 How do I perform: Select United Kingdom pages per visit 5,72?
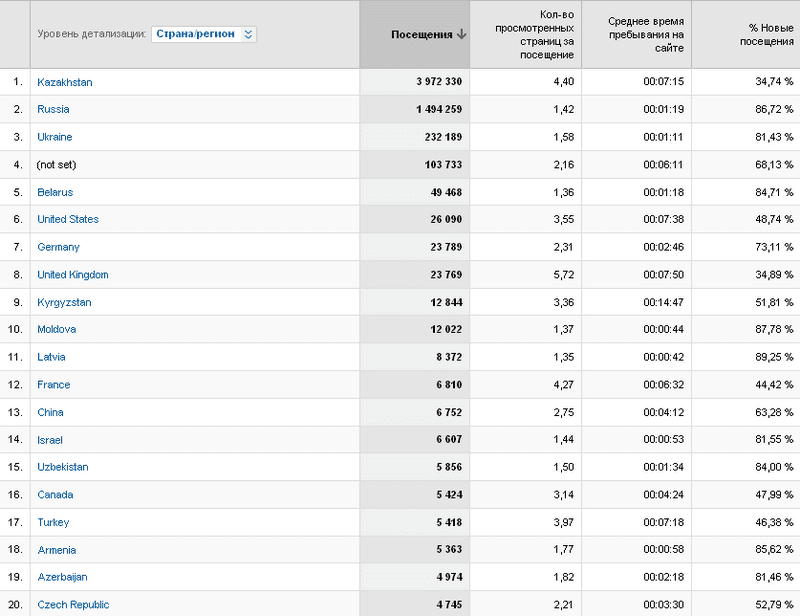(564, 275)
